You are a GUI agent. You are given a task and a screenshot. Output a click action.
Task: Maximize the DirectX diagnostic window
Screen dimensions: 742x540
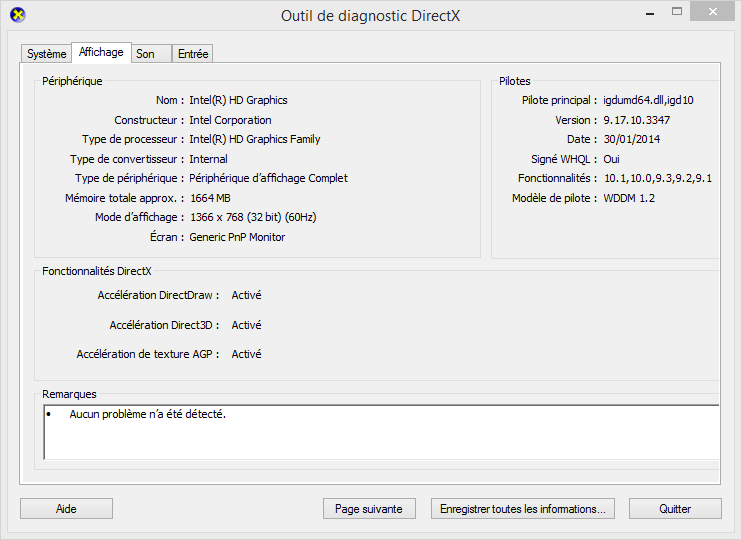coord(677,12)
